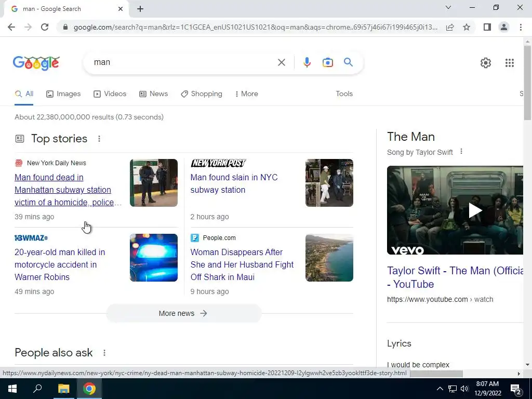Open People also ask three-dot options
Screen dimensions: 532x399
tap(104, 353)
